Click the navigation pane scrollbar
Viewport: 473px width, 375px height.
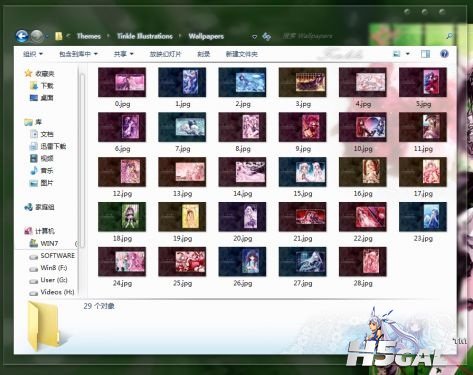click(82, 160)
